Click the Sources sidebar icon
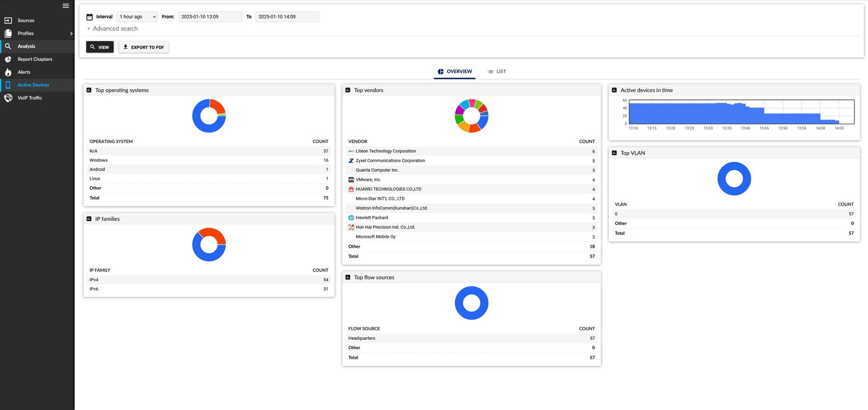 pyautogui.click(x=8, y=21)
